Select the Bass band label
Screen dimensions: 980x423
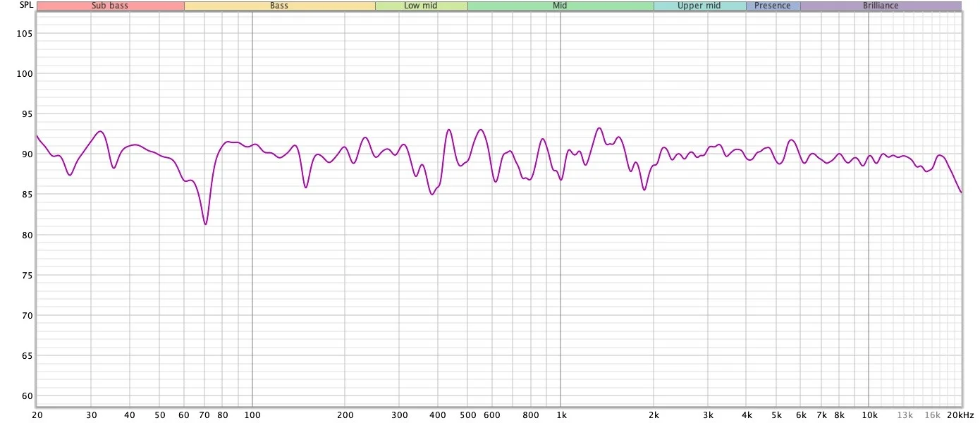279,6
